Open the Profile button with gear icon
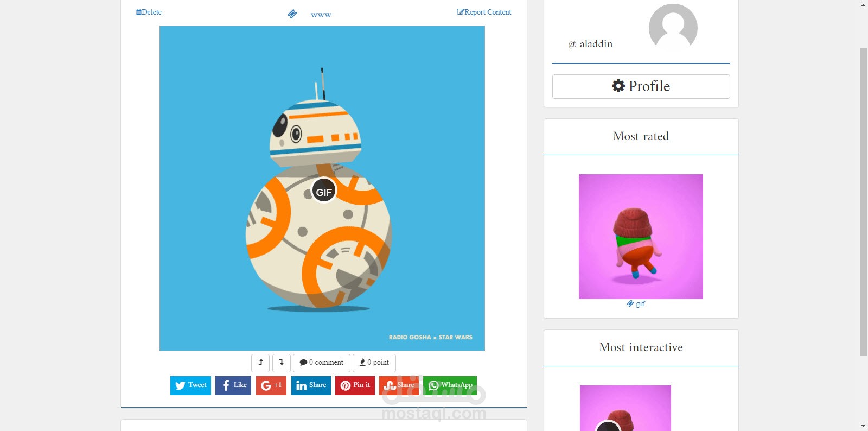This screenshot has height=431, width=868. 641,86
